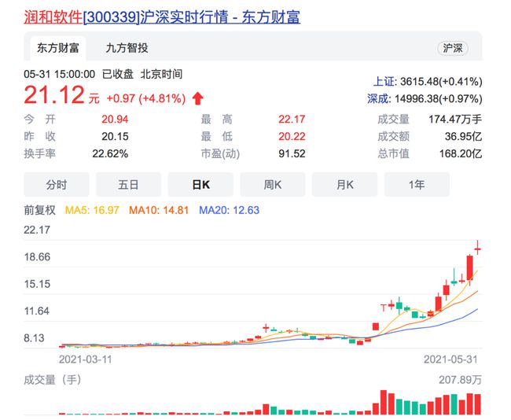Image resolution: width=511 pixels, height=420 pixels.
Task: Click the 深成 index label
Action: pyautogui.click(x=379, y=98)
